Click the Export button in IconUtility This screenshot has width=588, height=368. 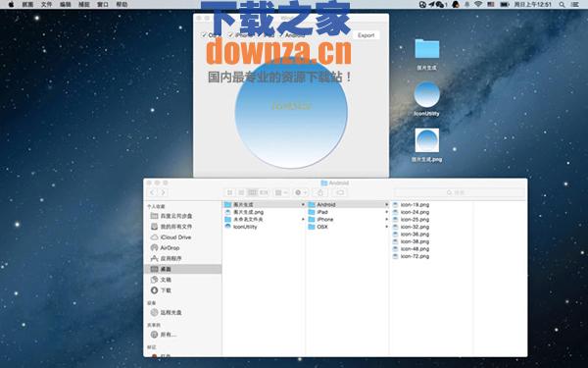[366, 35]
